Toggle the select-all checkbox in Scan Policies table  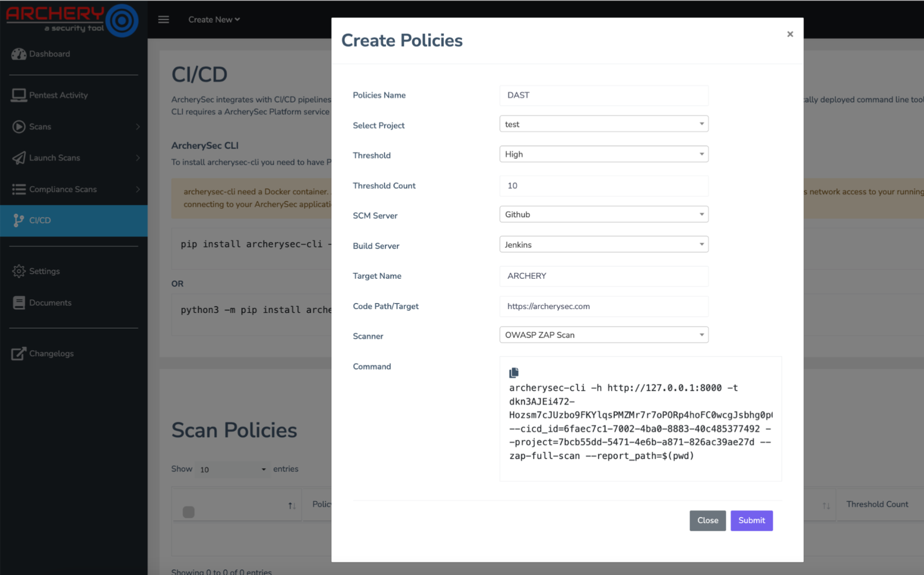188,512
